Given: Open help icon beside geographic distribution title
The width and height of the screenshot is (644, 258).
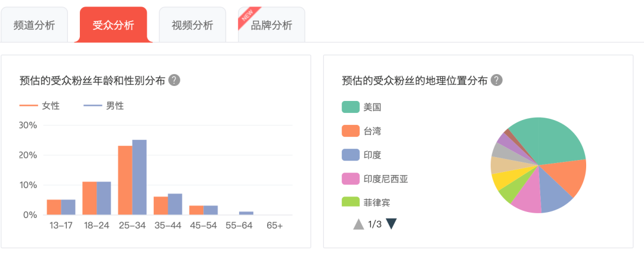Looking at the screenshot, I should (x=497, y=80).
